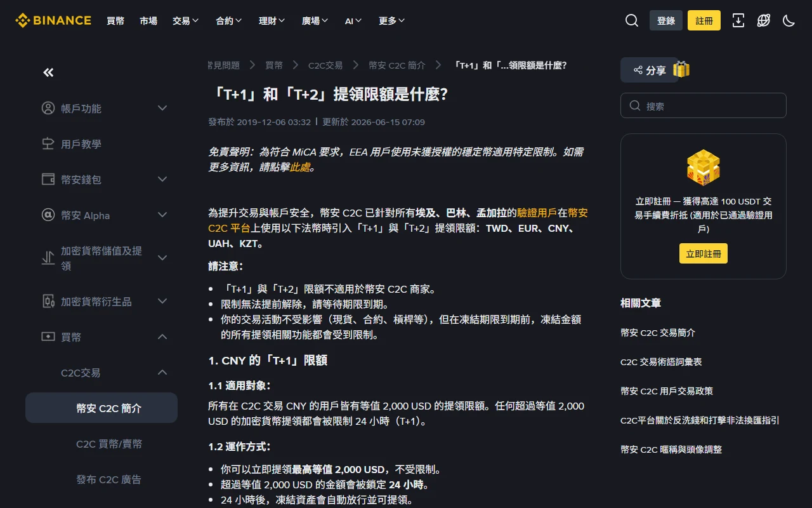Expand 幣安 Alpha sidebar section
This screenshot has height=508, width=812.
162,215
